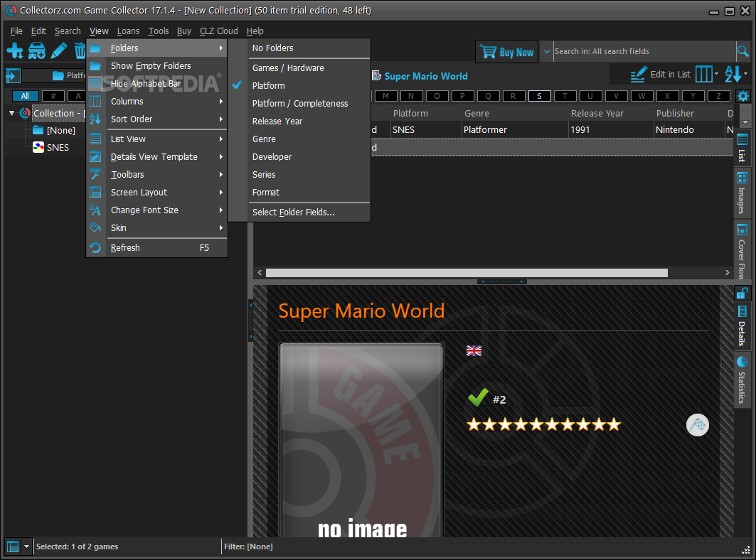Select Platform / Completeness folder grouping
Viewport: 756px width, 560px height.
click(x=299, y=104)
